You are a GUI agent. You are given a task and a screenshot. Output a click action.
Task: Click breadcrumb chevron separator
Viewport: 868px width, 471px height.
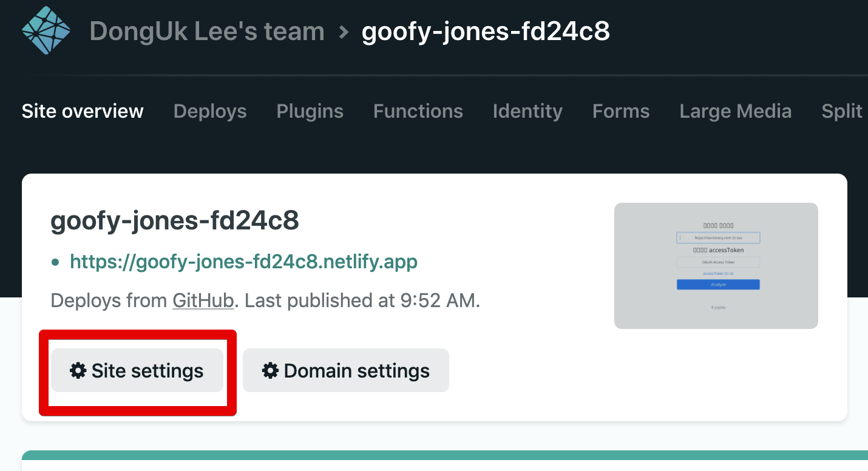(x=344, y=32)
